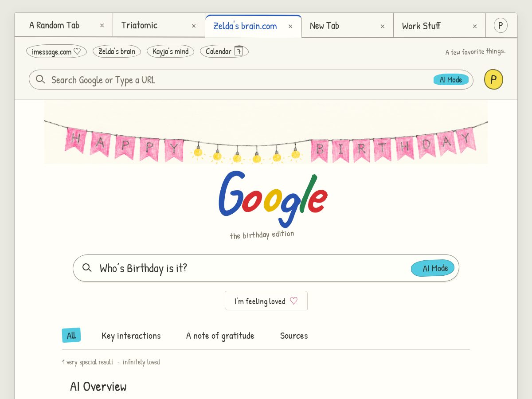Screen dimensions: 532x399
Task: Switch to the A Random Tab tab
Action: (x=64, y=25)
